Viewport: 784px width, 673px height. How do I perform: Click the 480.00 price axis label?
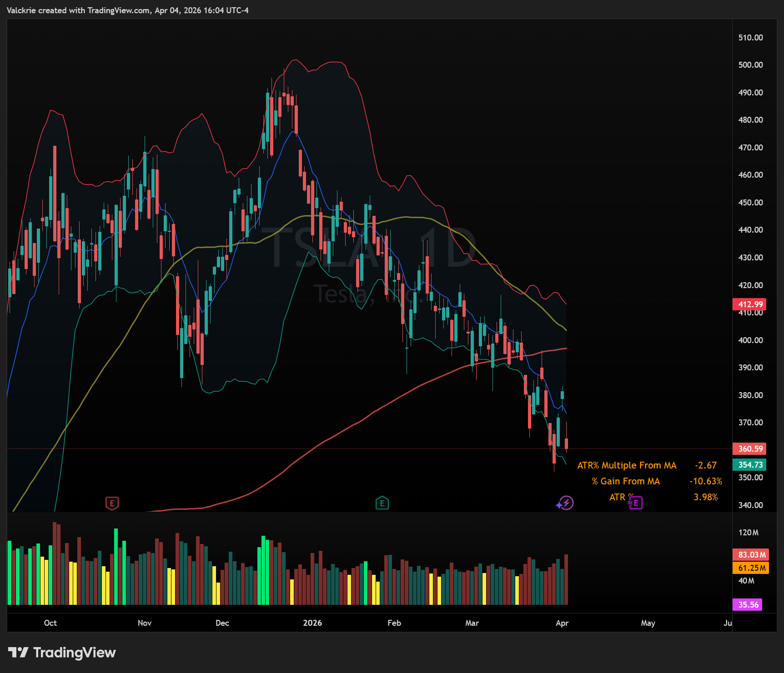(x=751, y=120)
